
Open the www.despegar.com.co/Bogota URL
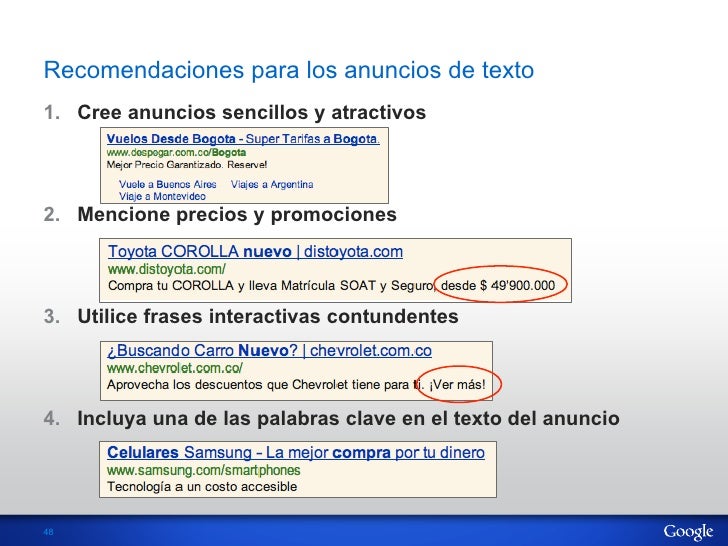point(176,152)
